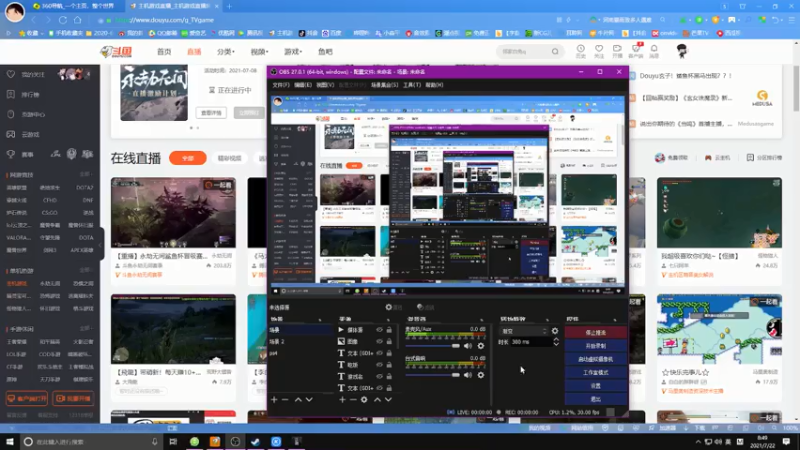
Task: Click 退出 exit button in OBS controls
Action: tap(595, 398)
